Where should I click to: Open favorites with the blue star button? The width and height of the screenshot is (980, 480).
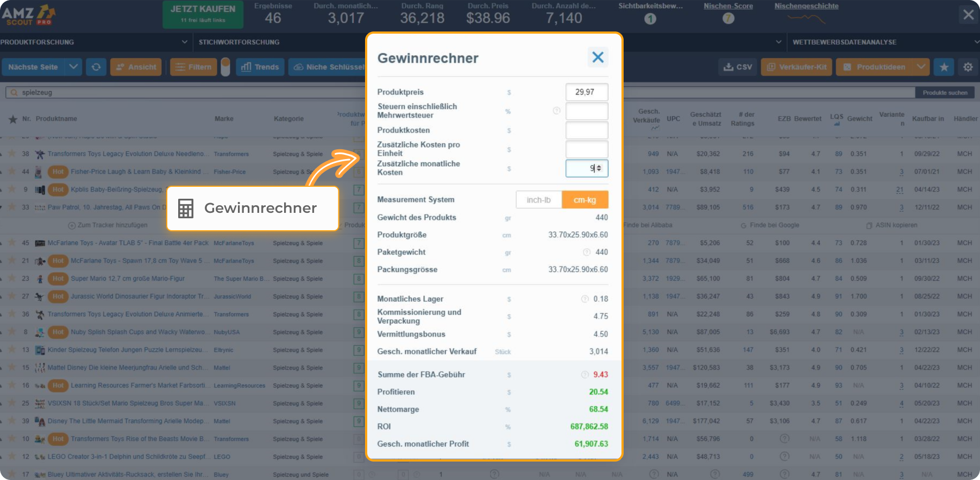(x=944, y=67)
